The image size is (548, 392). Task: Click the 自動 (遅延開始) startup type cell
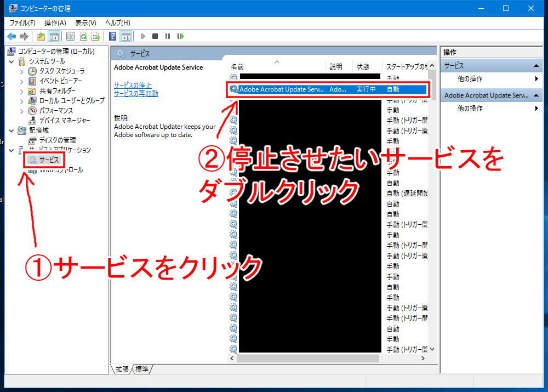(x=407, y=193)
